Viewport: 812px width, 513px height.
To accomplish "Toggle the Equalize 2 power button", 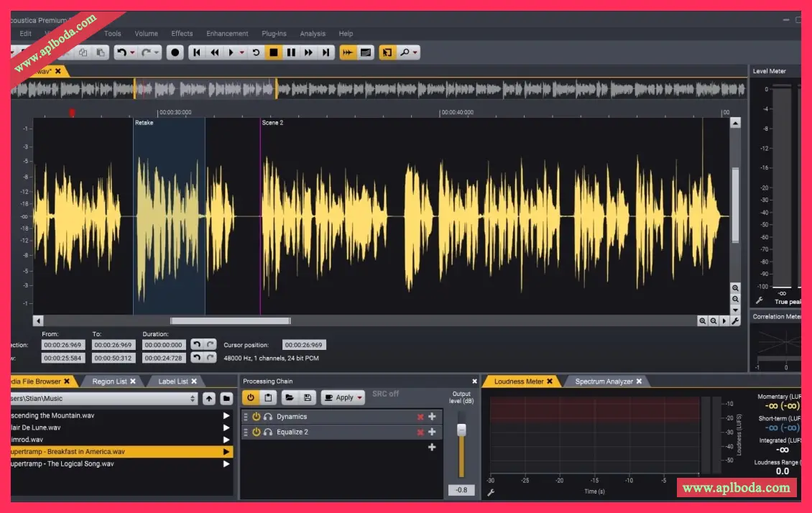I will (256, 432).
